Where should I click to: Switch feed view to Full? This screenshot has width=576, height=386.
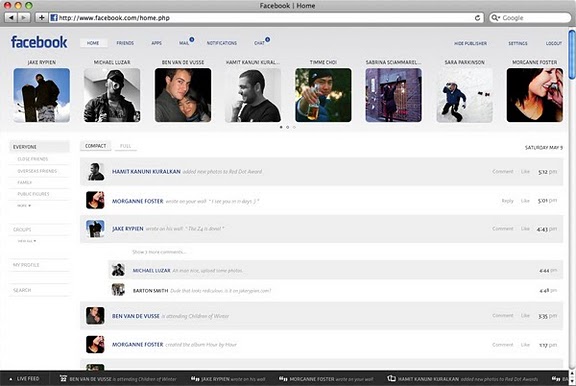125,146
